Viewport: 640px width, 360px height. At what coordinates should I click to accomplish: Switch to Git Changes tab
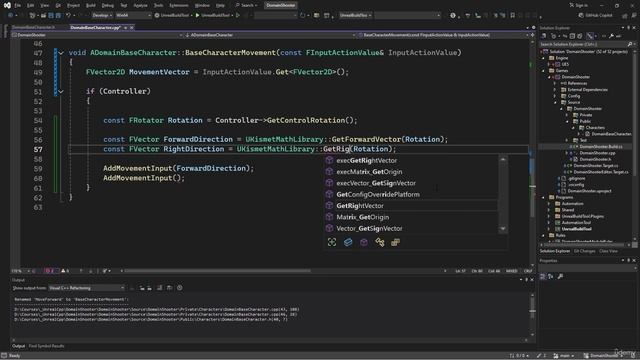(x=584, y=251)
